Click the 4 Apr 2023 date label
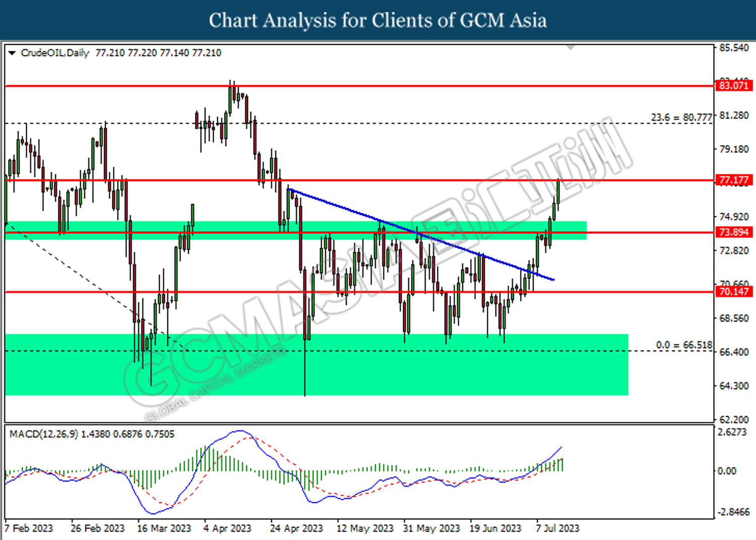The height and width of the screenshot is (540, 756). click(x=227, y=528)
